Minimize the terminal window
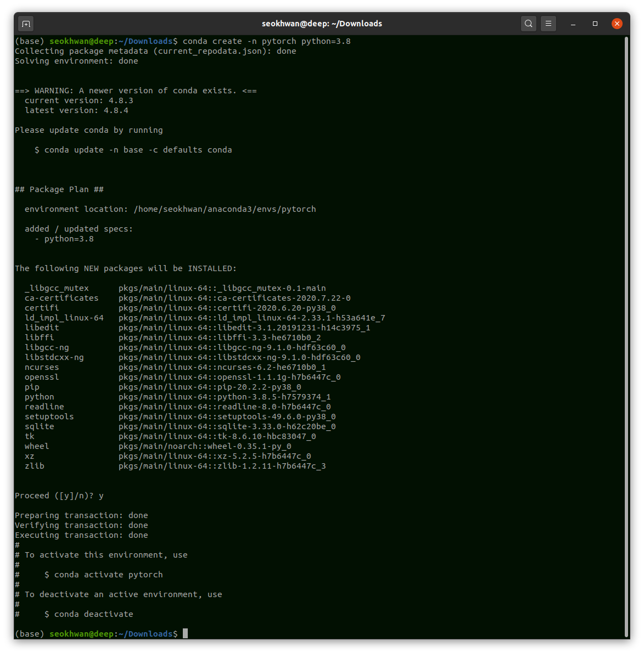Screen dimensions: 644x652 click(x=573, y=24)
